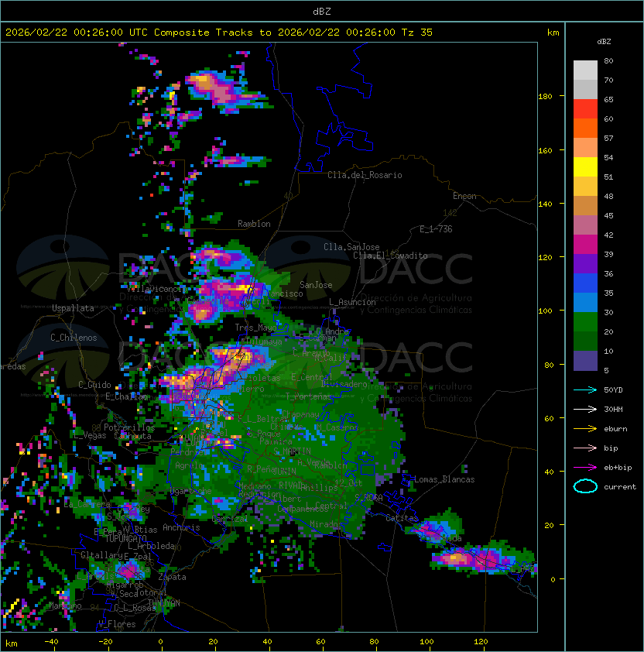Click the Ramblon label near top center
Viewport: 644px width, 652px height.
pos(254,224)
